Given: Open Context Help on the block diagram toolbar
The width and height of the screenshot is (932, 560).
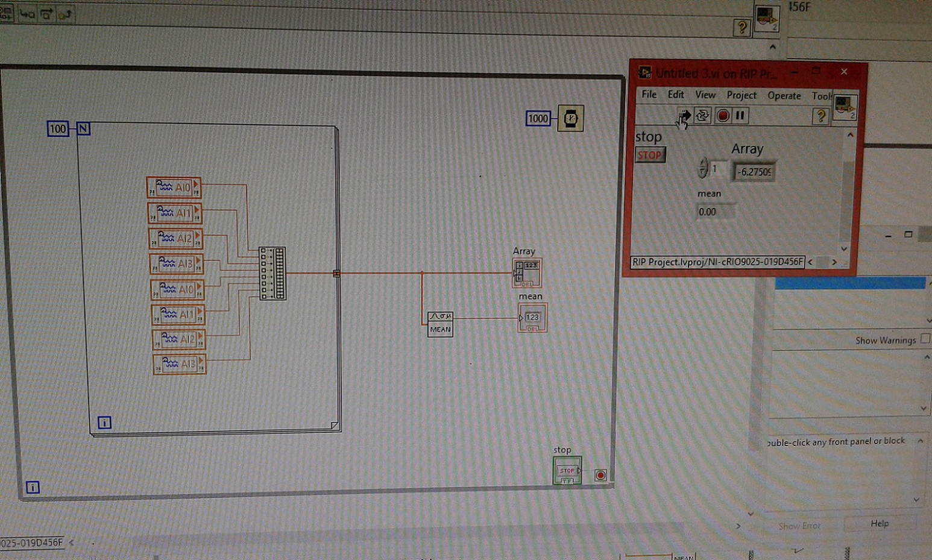Looking at the screenshot, I should click(742, 27).
